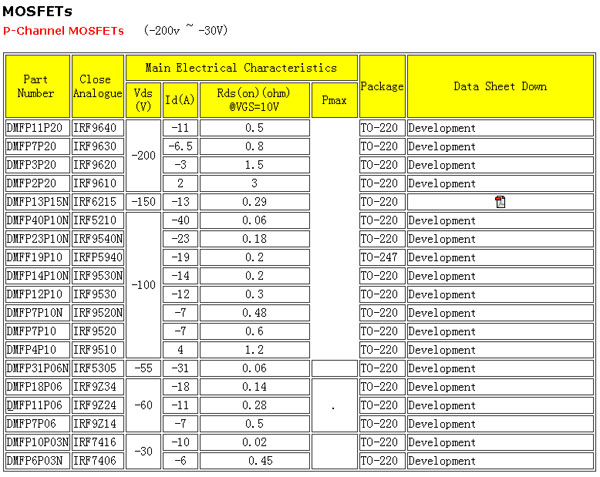The width and height of the screenshot is (600, 477).
Task: Select part number DMFP4P10
Action: [x=31, y=350]
